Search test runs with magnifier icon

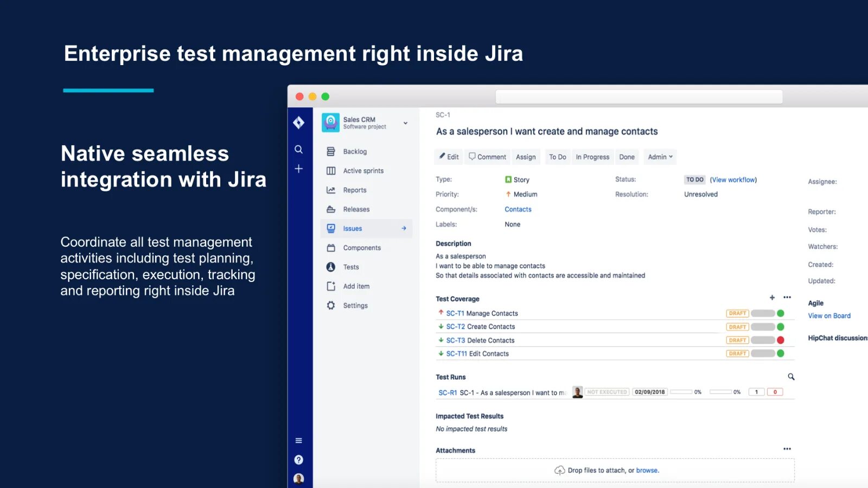pyautogui.click(x=791, y=377)
